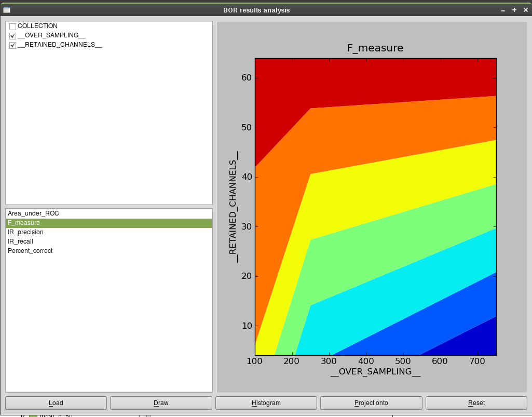Maximize the BOR results analysis window

click(514, 10)
